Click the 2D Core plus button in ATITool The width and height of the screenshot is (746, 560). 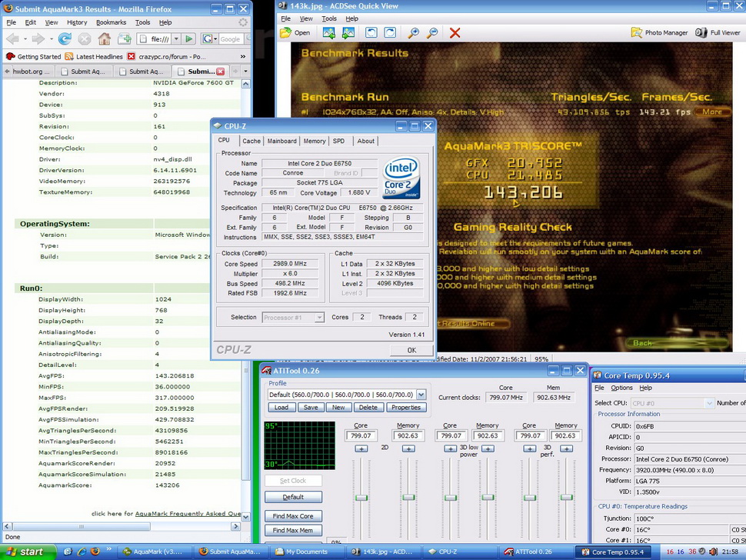[x=361, y=448]
